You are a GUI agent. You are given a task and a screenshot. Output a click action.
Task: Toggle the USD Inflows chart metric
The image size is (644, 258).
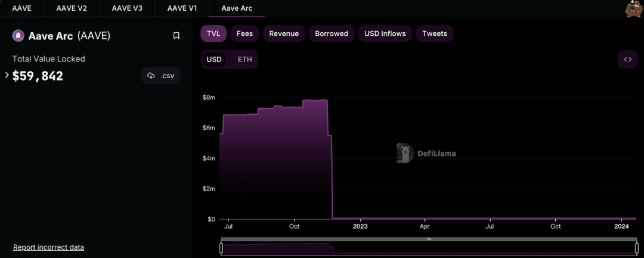(385, 33)
